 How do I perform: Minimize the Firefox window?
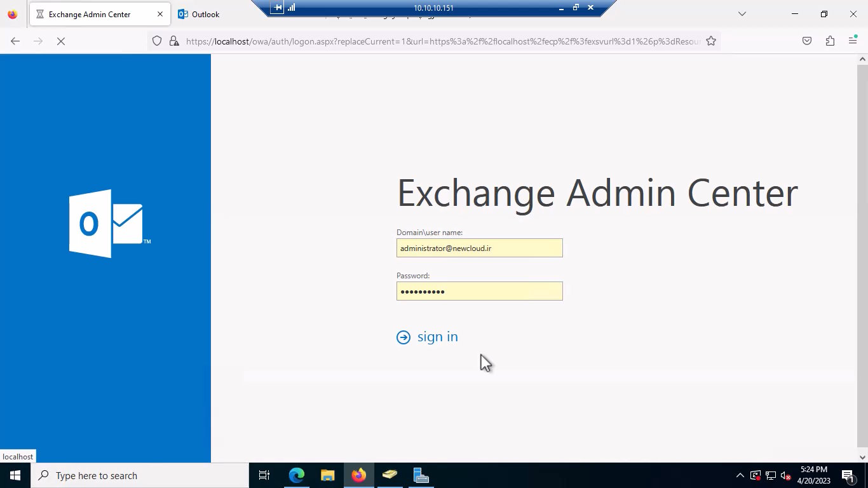click(795, 14)
